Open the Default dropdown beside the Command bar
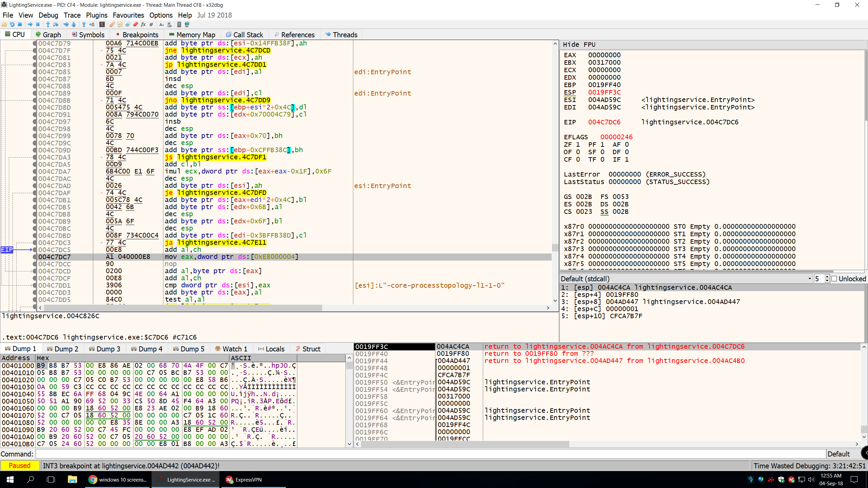This screenshot has height=488, width=868. 840,454
